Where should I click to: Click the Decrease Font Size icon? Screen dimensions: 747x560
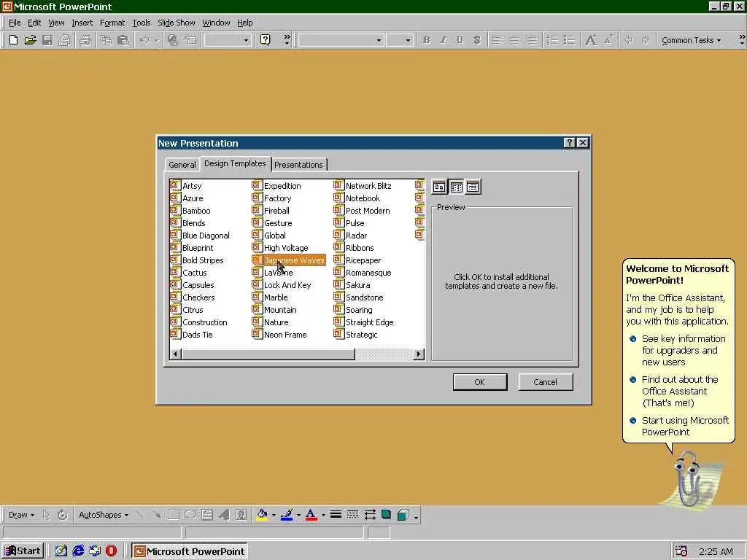point(608,40)
